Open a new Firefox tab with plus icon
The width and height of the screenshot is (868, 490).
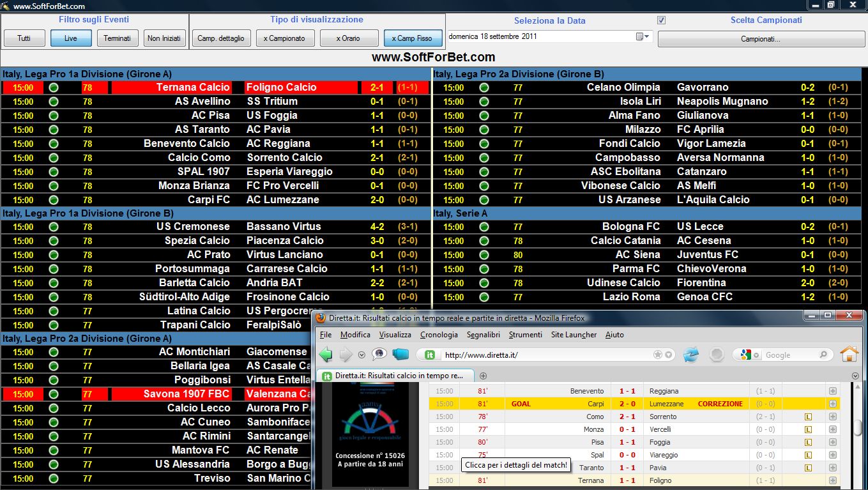[483, 376]
